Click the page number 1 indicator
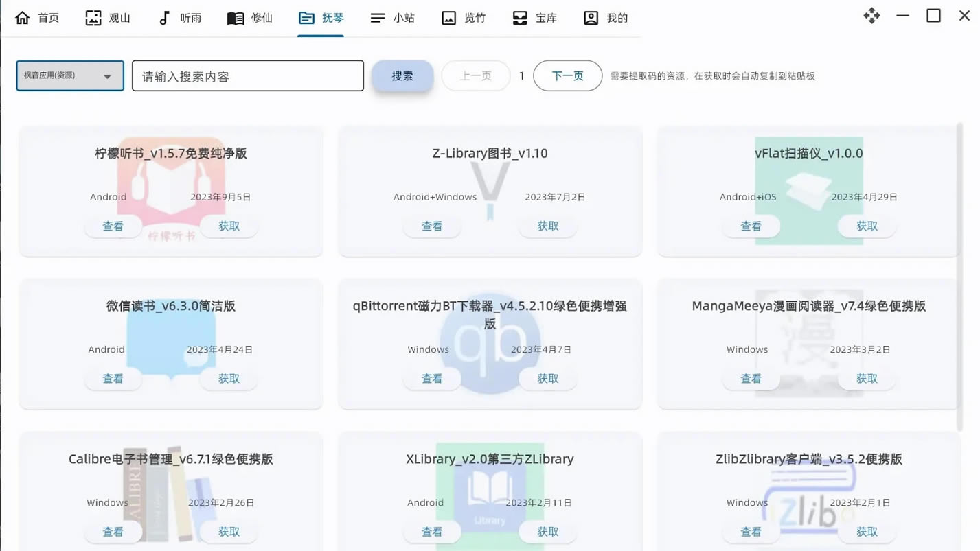 pos(522,75)
